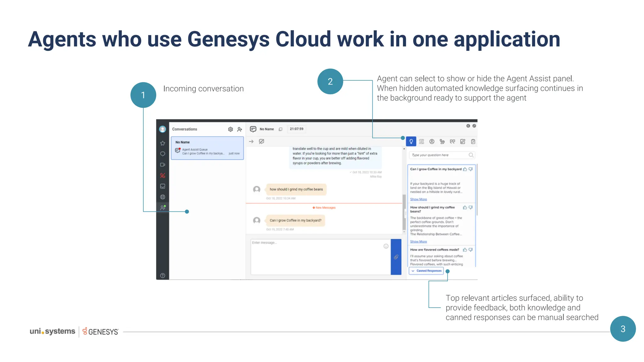Show More of the backyard coffee article
Viewport: 644px width, 362px height.
click(x=419, y=199)
